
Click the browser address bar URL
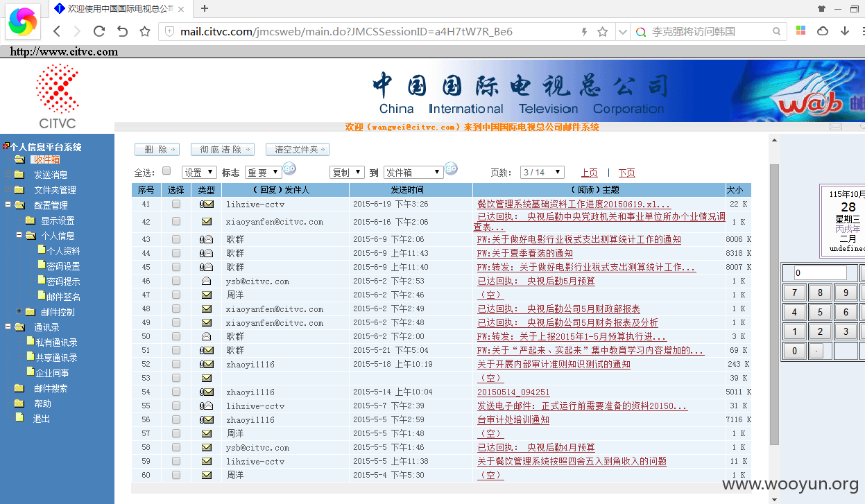346,31
